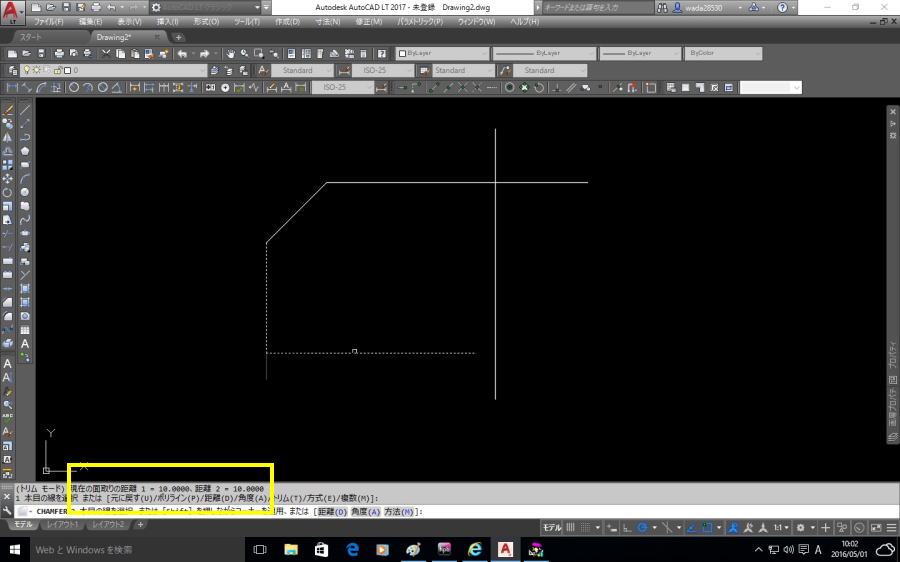The image size is (900, 562).
Task: Click the Plot printer icon in standard toolbar
Action: (59, 53)
